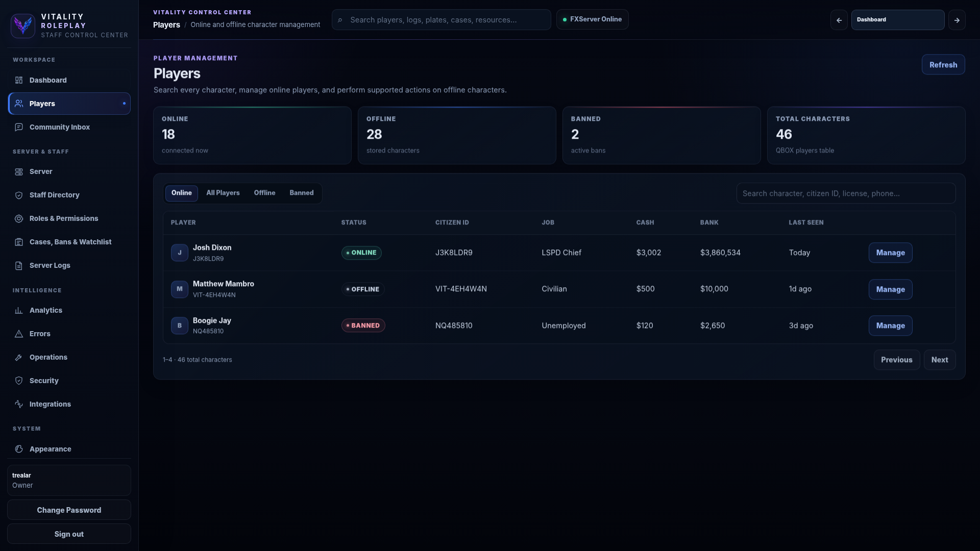The width and height of the screenshot is (980, 551).
Task: Focus the global search players field
Action: click(441, 20)
